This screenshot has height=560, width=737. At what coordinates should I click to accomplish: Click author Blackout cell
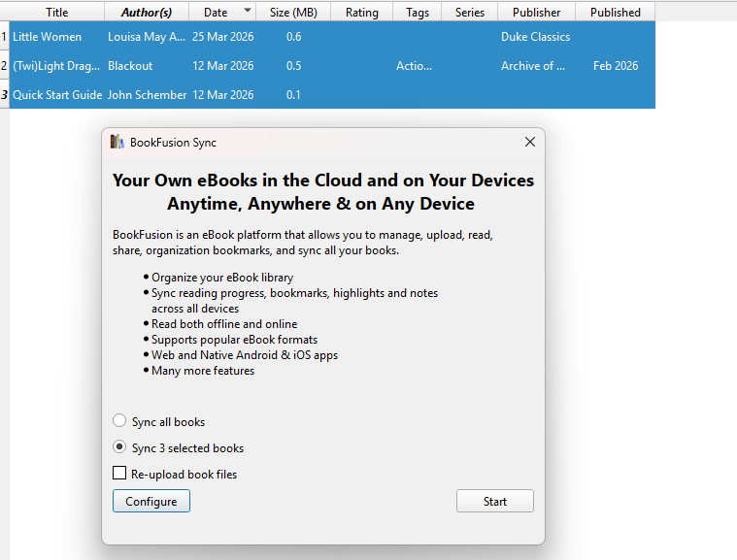tap(147, 66)
